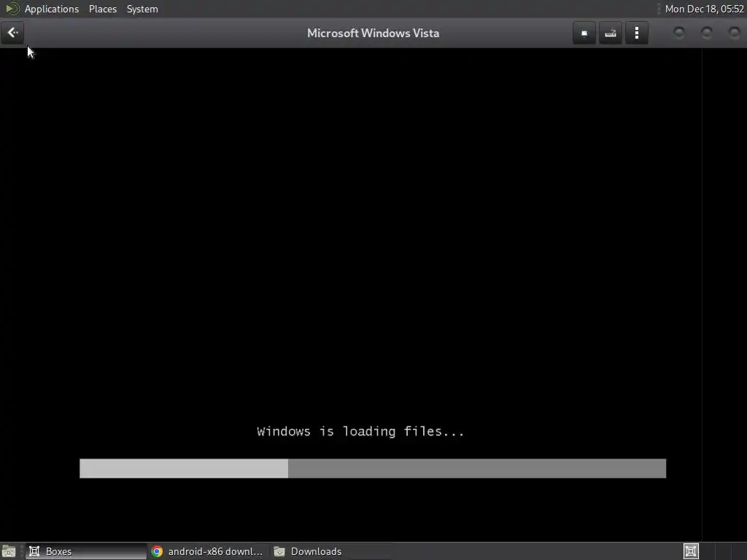
Task: Click the 'Windows is loading files...' text
Action: coord(360,432)
